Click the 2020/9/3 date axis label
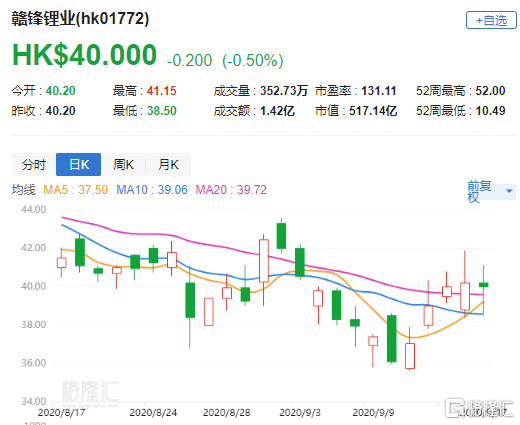The height and width of the screenshot is (425, 520). click(x=300, y=413)
